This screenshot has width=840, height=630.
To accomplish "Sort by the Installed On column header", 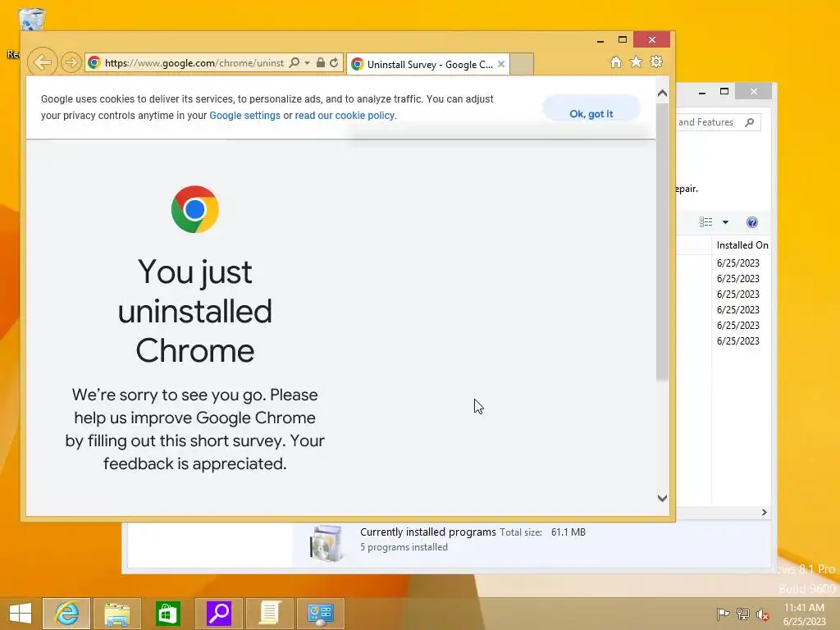I will tap(742, 245).
